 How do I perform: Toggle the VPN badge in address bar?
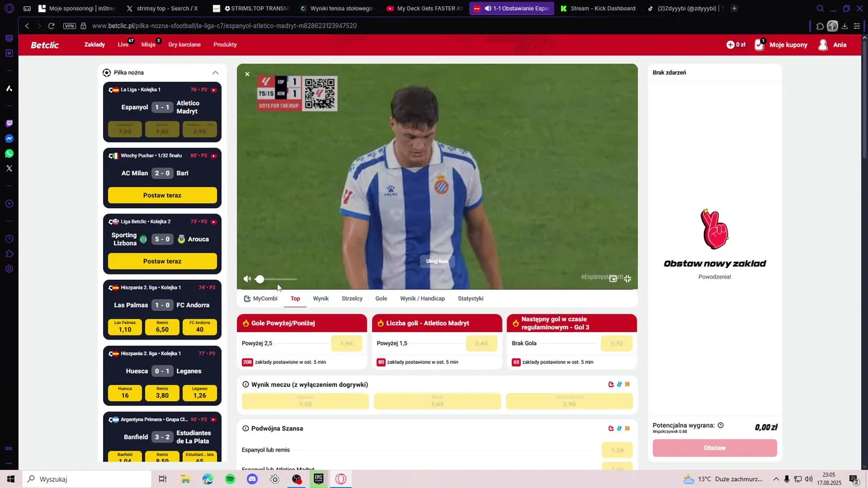click(69, 26)
